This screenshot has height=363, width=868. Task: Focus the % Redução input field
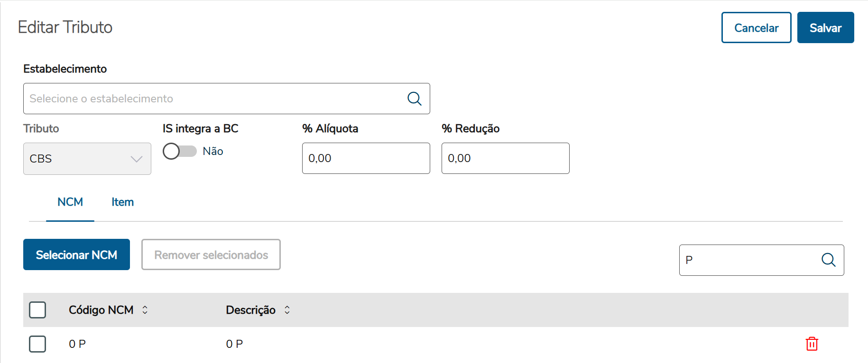click(x=505, y=158)
